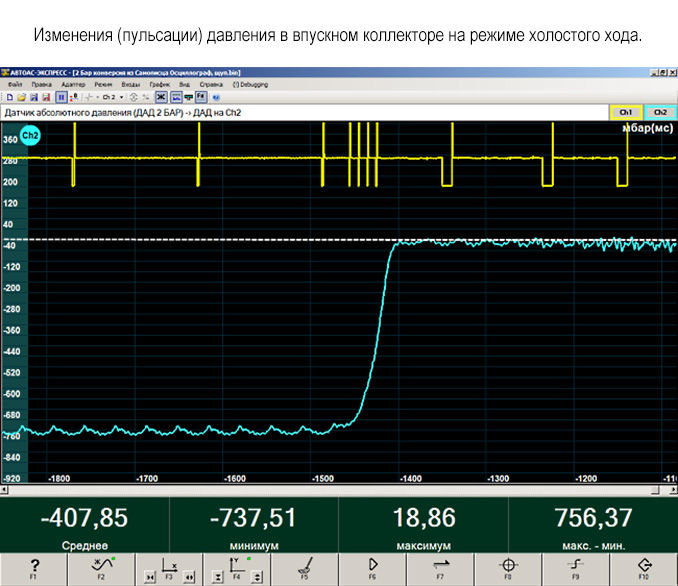Create a new file with toolbar icon
The image size is (678, 586).
[10, 97]
